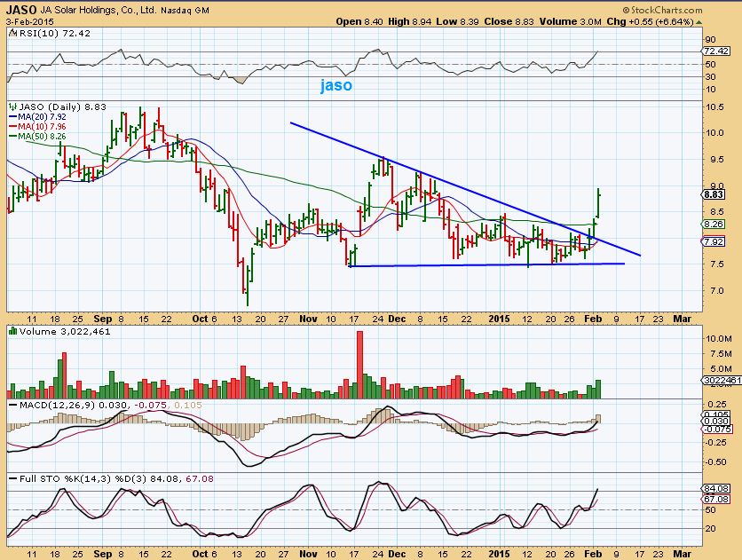The width and height of the screenshot is (742, 560).
Task: Click the 7.0 label on the price axis
Action: (x=716, y=291)
